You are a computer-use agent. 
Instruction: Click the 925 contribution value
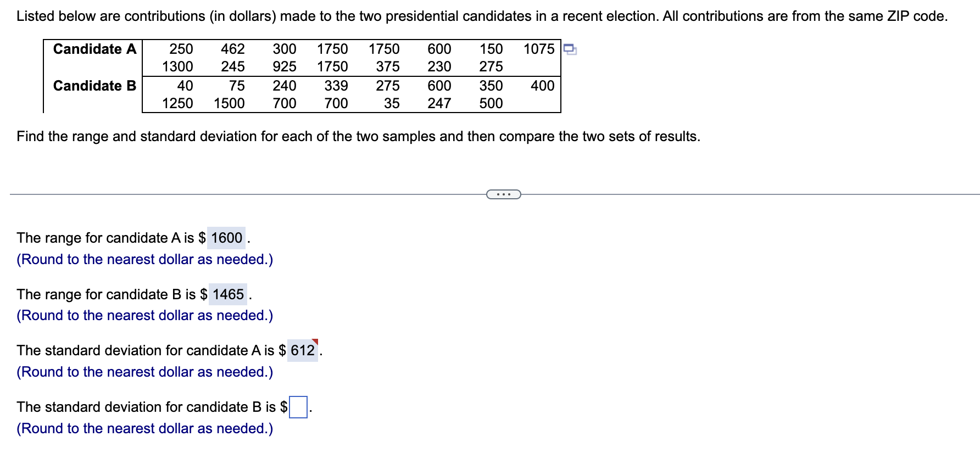pos(285,66)
